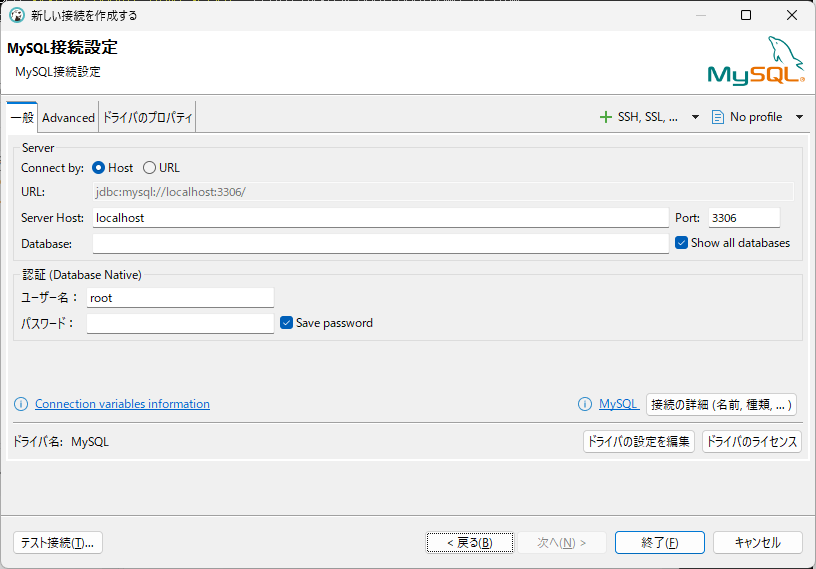816x569 pixels.
Task: Maximize the connection dialog window
Action: [746, 15]
